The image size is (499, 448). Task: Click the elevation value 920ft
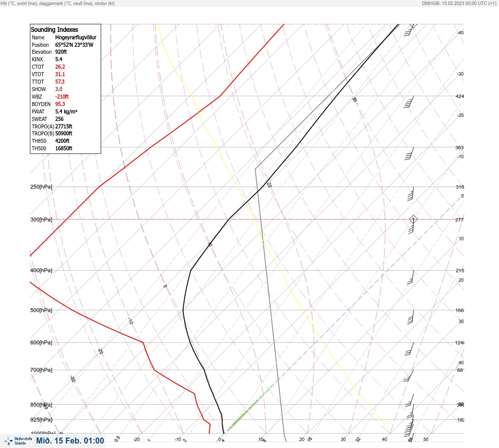pyautogui.click(x=61, y=52)
